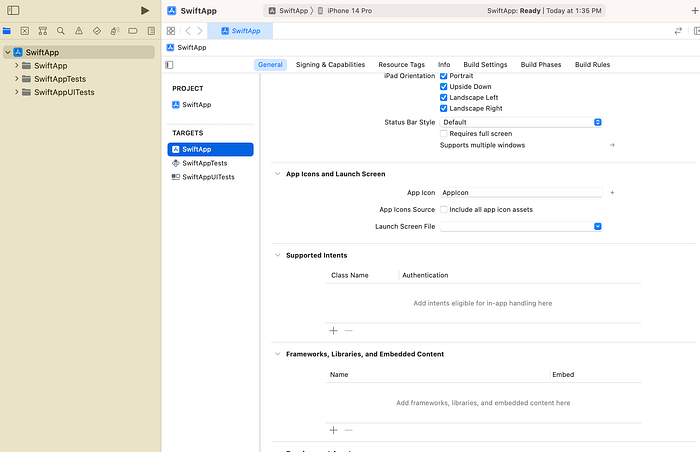Image resolution: width=700 pixels, height=452 pixels.
Task: Open the Report navigator
Action: point(151,31)
